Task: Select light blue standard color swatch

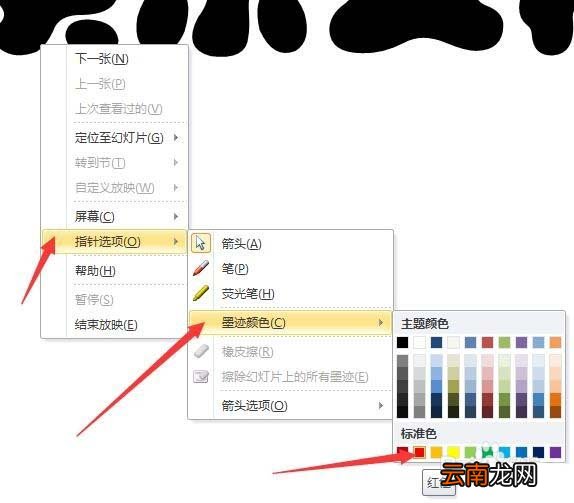Action: click(x=504, y=452)
